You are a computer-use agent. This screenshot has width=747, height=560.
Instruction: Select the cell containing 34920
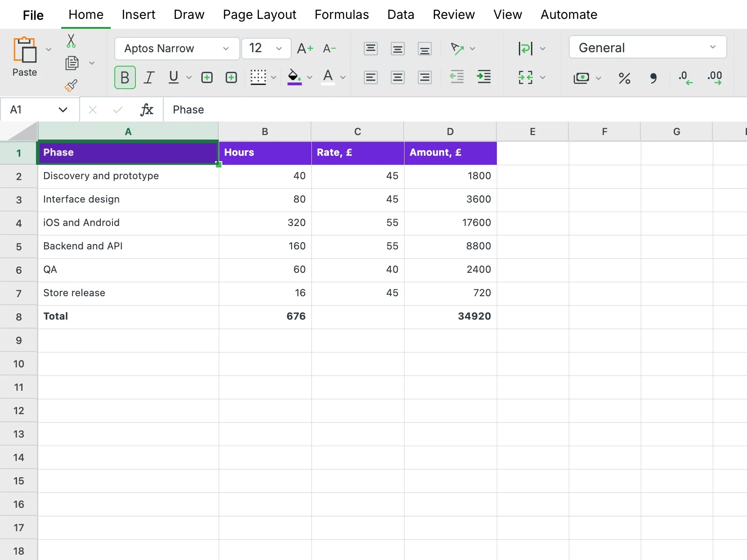point(450,316)
